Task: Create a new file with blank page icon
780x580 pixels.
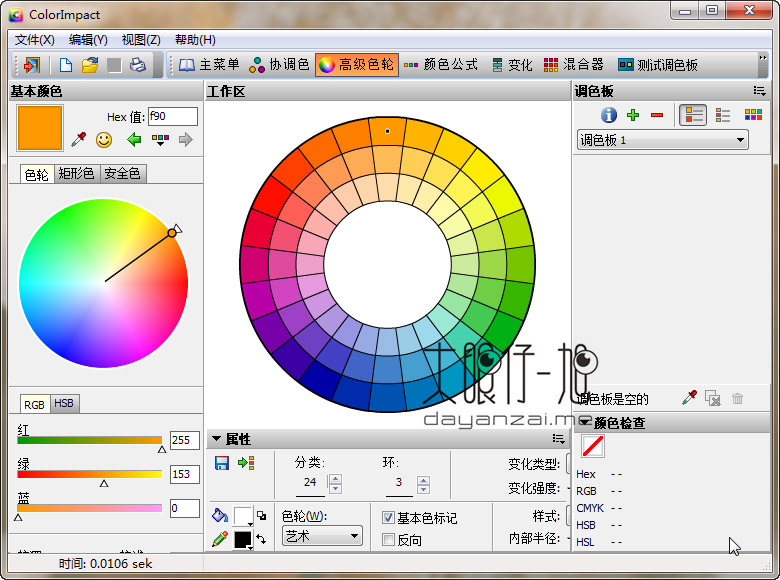Action: (65, 65)
